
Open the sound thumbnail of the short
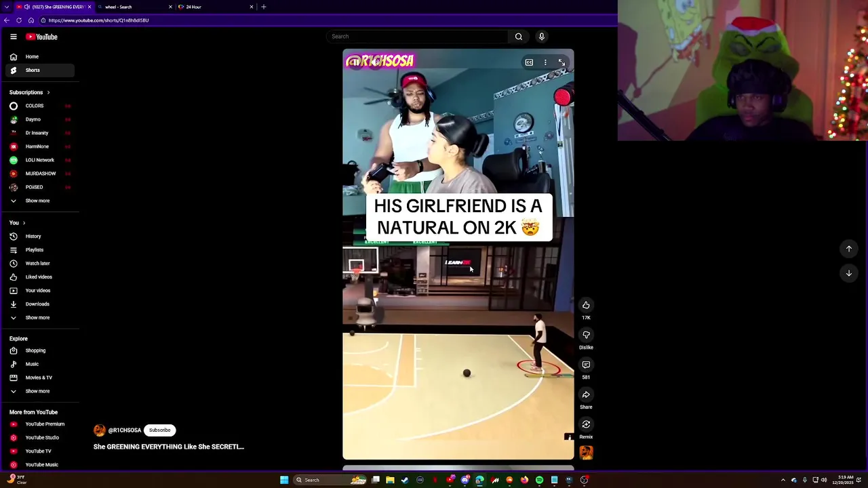(x=586, y=453)
